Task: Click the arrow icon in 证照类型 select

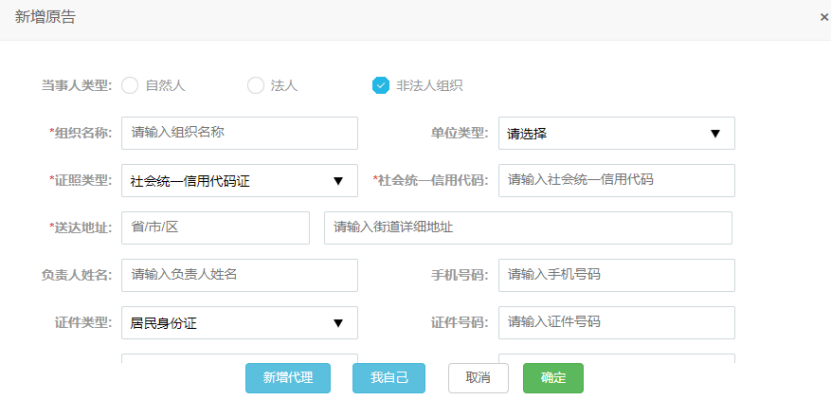Action: (338, 181)
